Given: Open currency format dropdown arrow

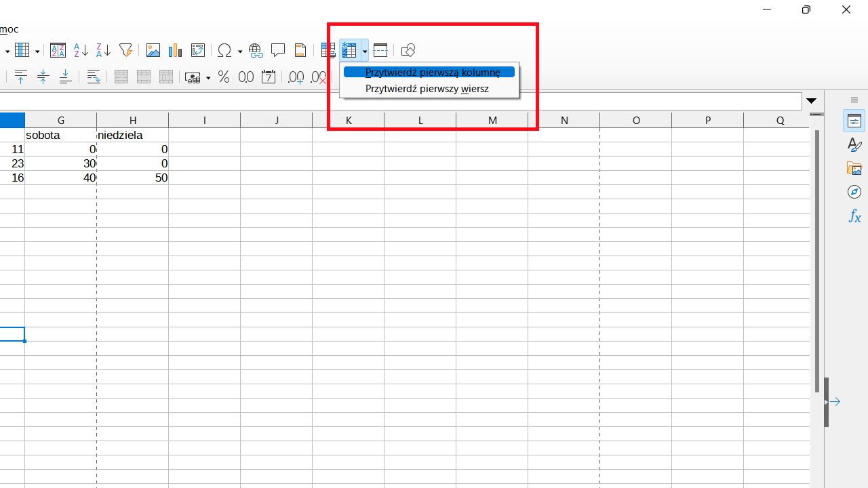Looking at the screenshot, I should 208,77.
